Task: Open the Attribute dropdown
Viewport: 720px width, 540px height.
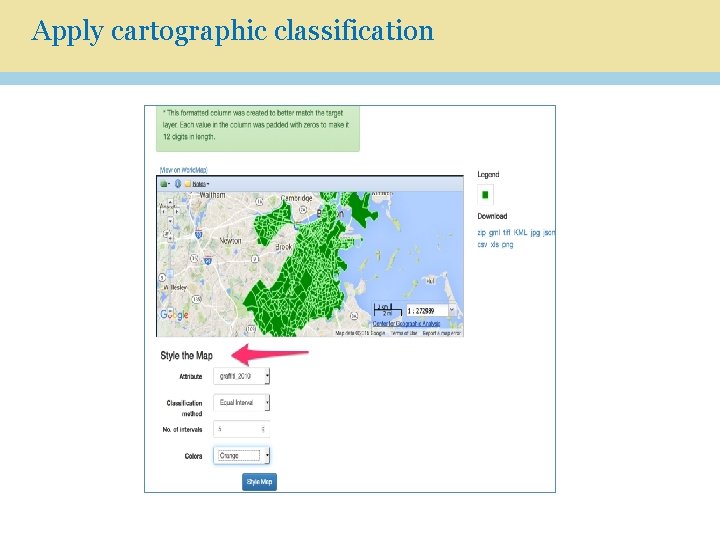Action: coord(242,376)
